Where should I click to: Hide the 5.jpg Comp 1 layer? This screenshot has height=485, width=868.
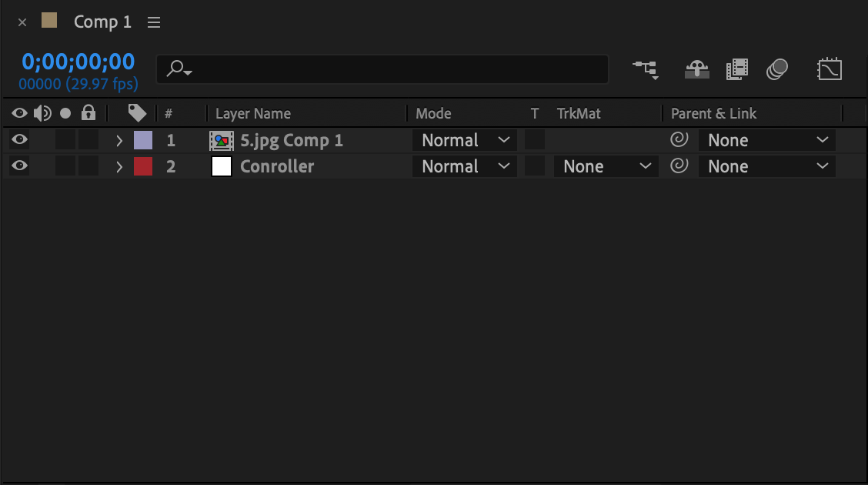click(x=19, y=139)
